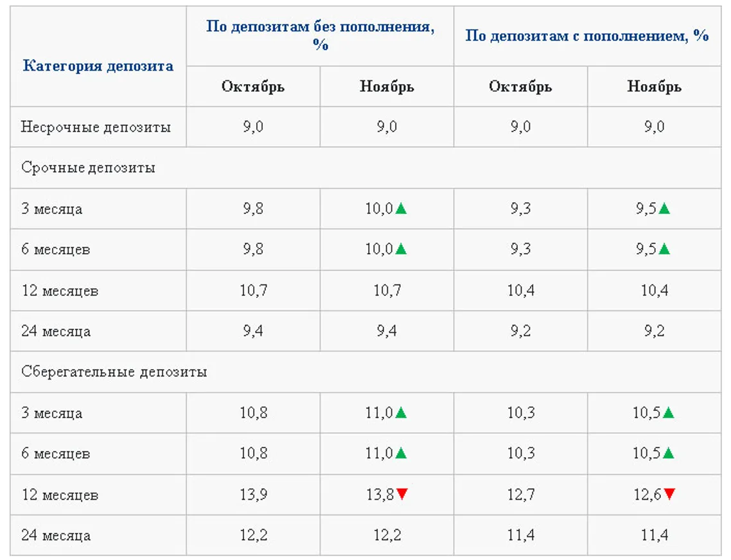The width and height of the screenshot is (731, 560).
Task: Click green up arrow beside 10,0 in 3 месяца row
Action: 401,209
